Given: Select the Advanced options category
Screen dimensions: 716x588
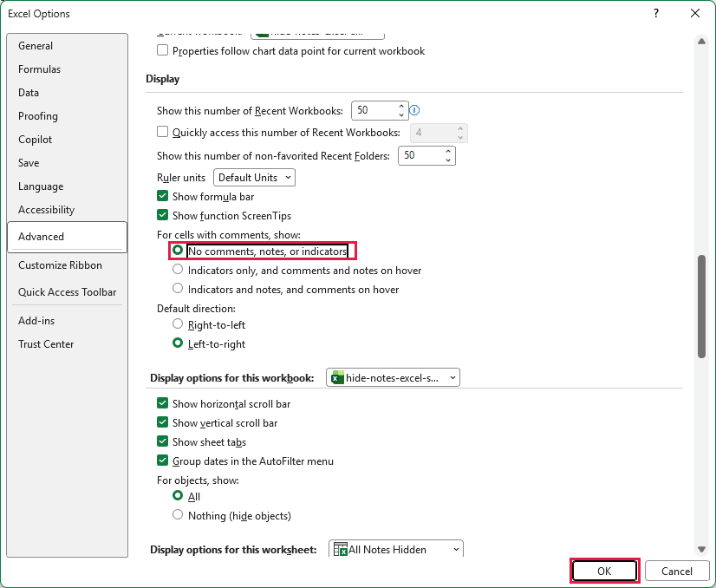Looking at the screenshot, I should (67, 237).
